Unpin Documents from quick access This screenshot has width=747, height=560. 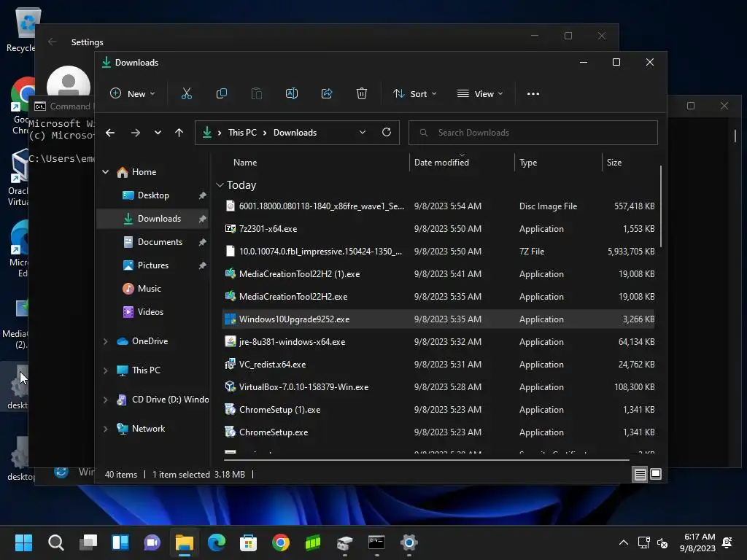click(x=203, y=242)
